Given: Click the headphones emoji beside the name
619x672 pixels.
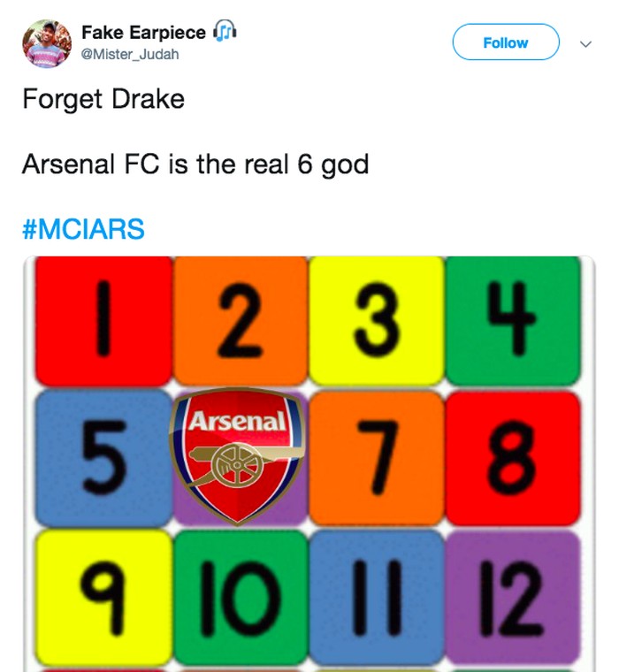Looking at the screenshot, I should click(x=225, y=33).
